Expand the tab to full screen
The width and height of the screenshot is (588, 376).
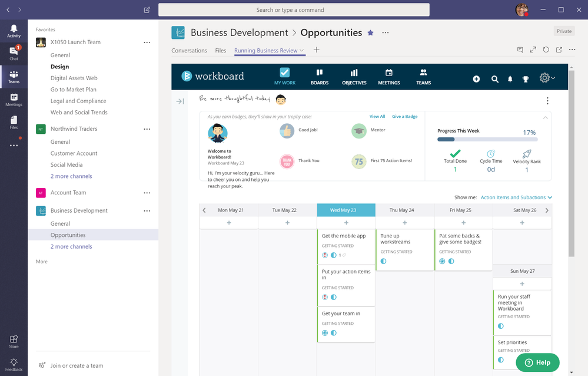pyautogui.click(x=533, y=50)
